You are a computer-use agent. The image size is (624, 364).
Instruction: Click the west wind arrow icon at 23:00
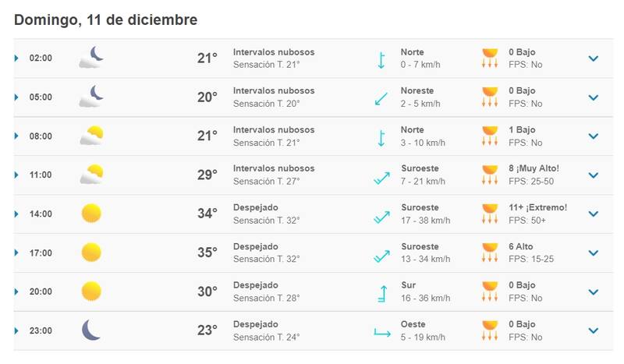pyautogui.click(x=381, y=333)
